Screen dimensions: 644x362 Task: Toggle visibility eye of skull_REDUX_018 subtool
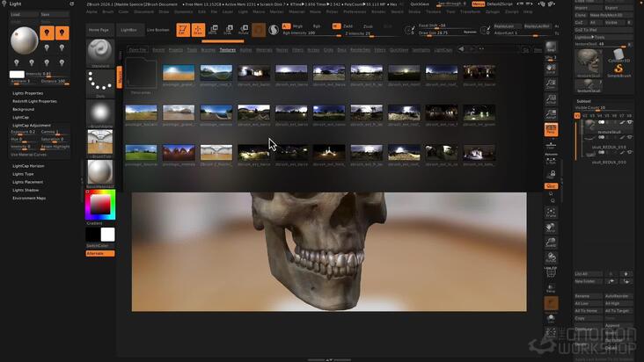[630, 137]
